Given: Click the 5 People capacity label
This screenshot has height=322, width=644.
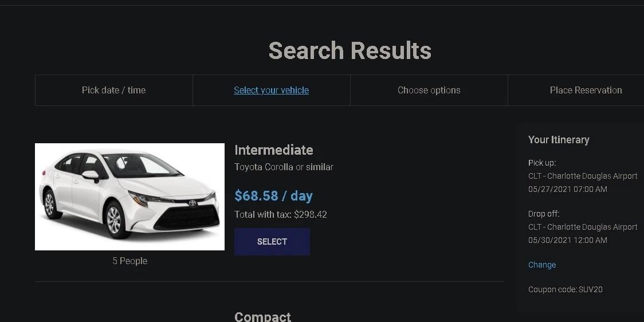Looking at the screenshot, I should [130, 261].
